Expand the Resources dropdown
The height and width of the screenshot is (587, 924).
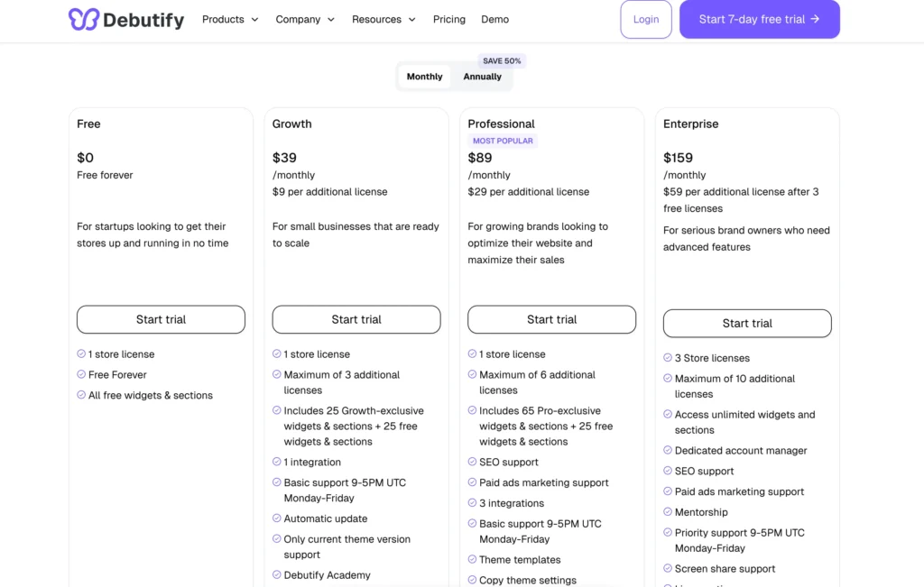click(383, 19)
